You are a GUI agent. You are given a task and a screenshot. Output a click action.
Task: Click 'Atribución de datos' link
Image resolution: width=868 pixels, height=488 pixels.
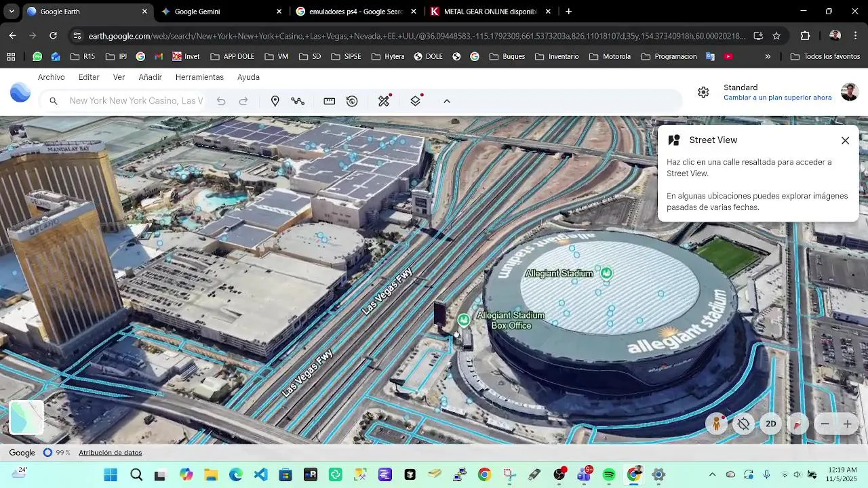(x=110, y=453)
